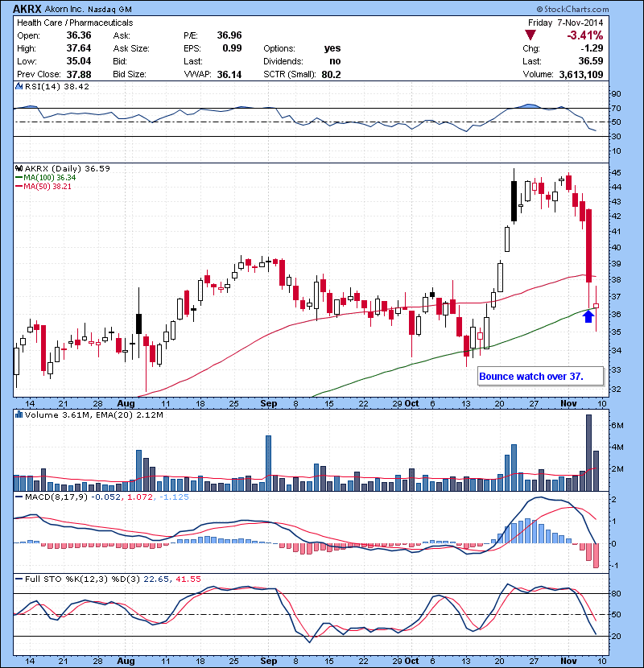
Task: Select the Akorn Inc. company name
Action: (64, 10)
